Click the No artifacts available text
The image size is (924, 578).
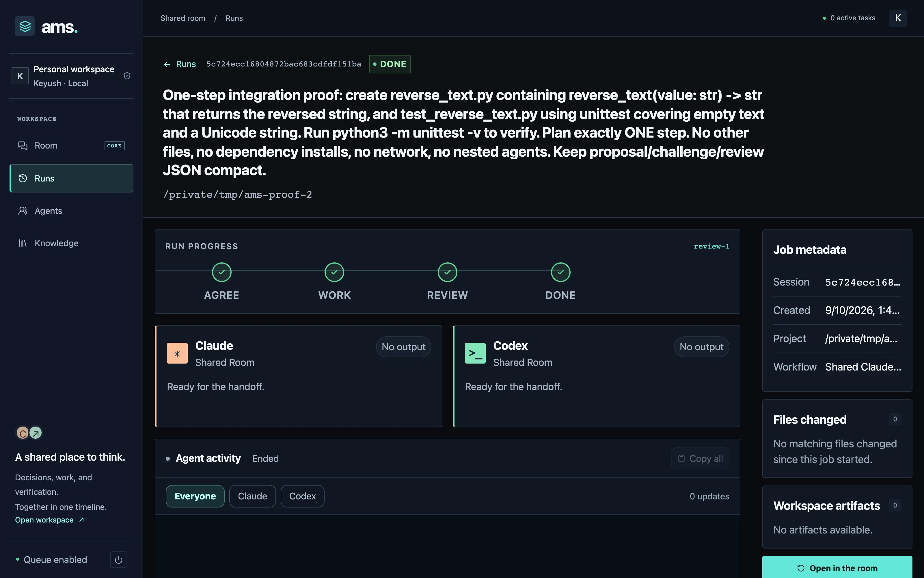(823, 530)
